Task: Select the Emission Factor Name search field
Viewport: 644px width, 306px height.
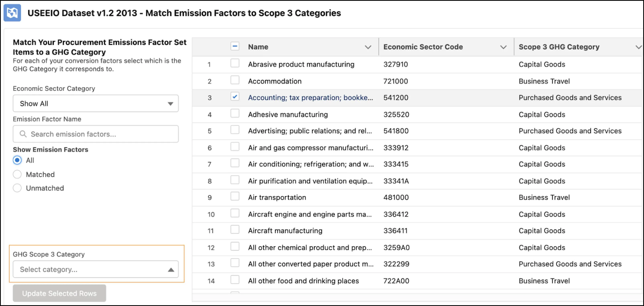Action: pos(96,134)
